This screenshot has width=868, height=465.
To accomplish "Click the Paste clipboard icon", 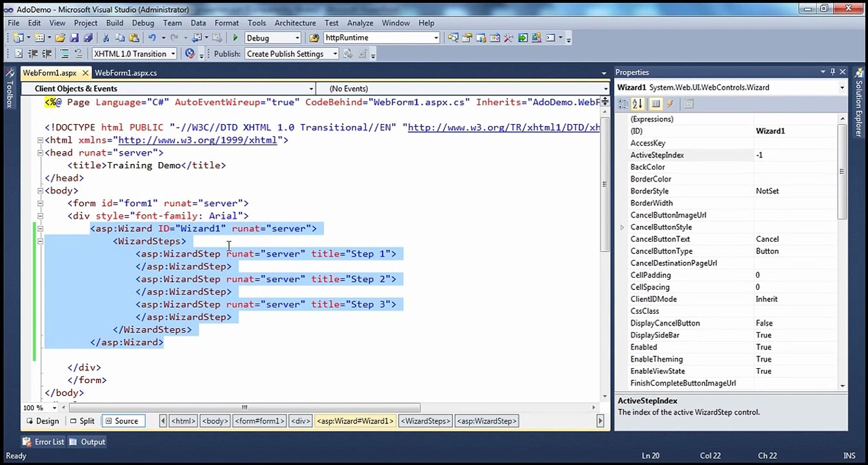I will click(134, 38).
